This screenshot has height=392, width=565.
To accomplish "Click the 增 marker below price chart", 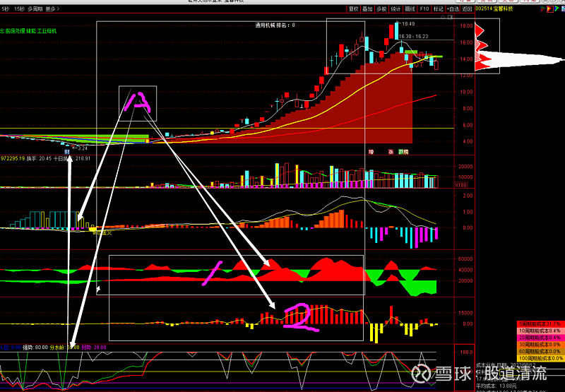I will (x=370, y=151).
